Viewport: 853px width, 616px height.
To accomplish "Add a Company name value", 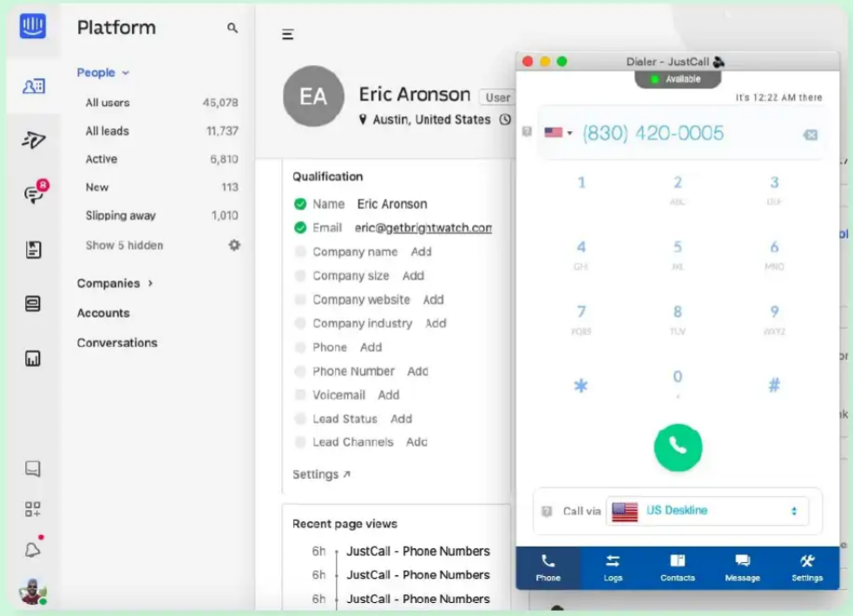I will tap(421, 252).
